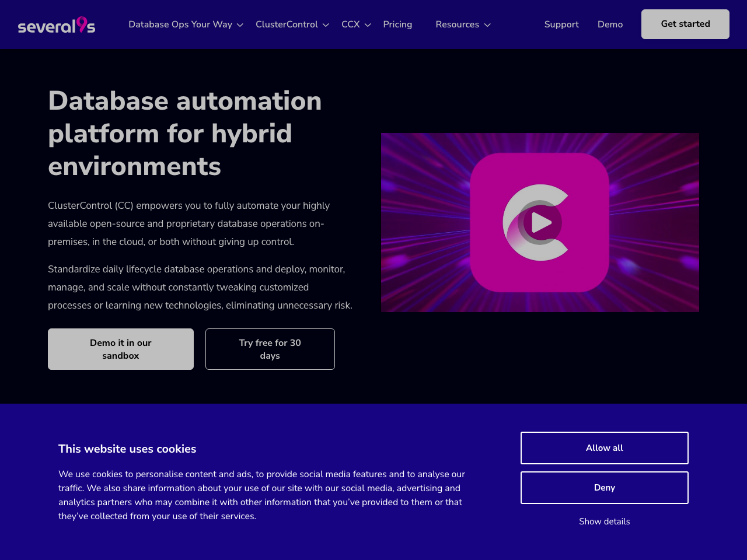Open the Pricing menu item
The height and width of the screenshot is (560, 747).
[x=397, y=24]
